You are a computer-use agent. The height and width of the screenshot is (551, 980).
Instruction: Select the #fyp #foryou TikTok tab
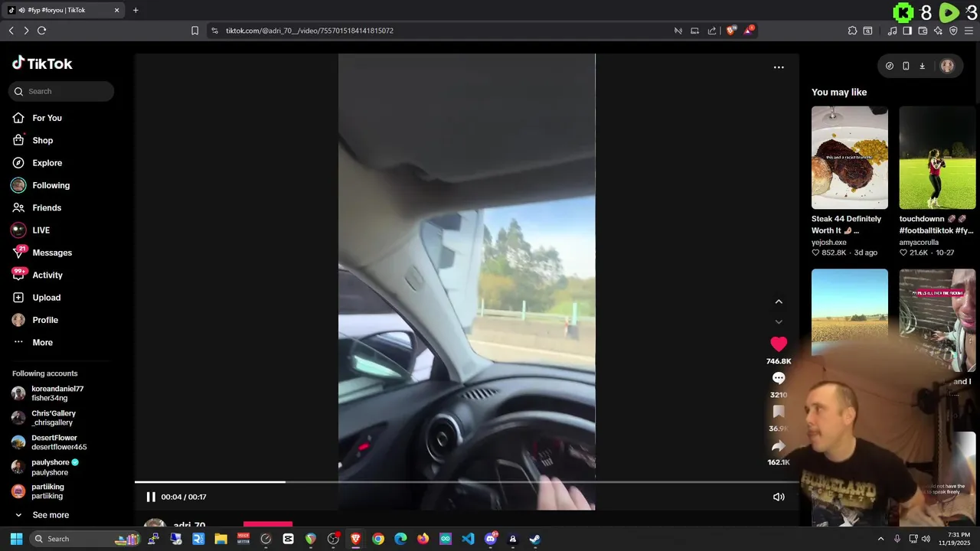[64, 10]
